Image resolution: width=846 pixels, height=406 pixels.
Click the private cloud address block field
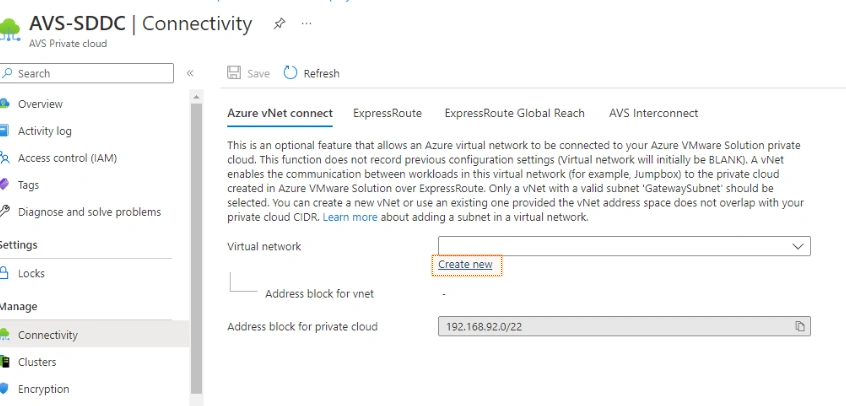624,326
